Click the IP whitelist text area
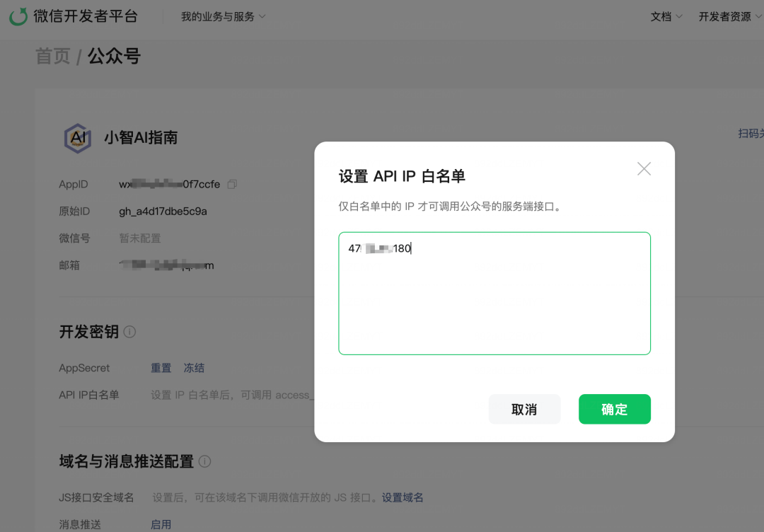Viewport: 764px width, 532px height. pyautogui.click(x=494, y=294)
